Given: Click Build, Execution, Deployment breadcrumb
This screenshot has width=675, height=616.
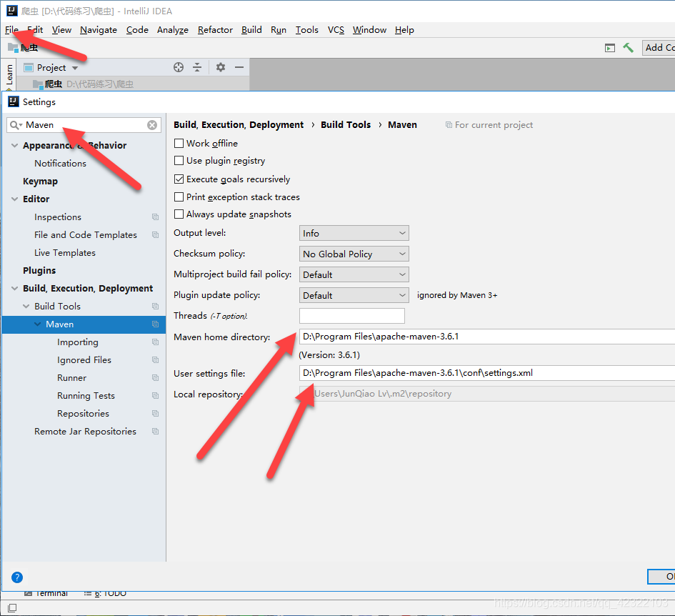Looking at the screenshot, I should 239,124.
